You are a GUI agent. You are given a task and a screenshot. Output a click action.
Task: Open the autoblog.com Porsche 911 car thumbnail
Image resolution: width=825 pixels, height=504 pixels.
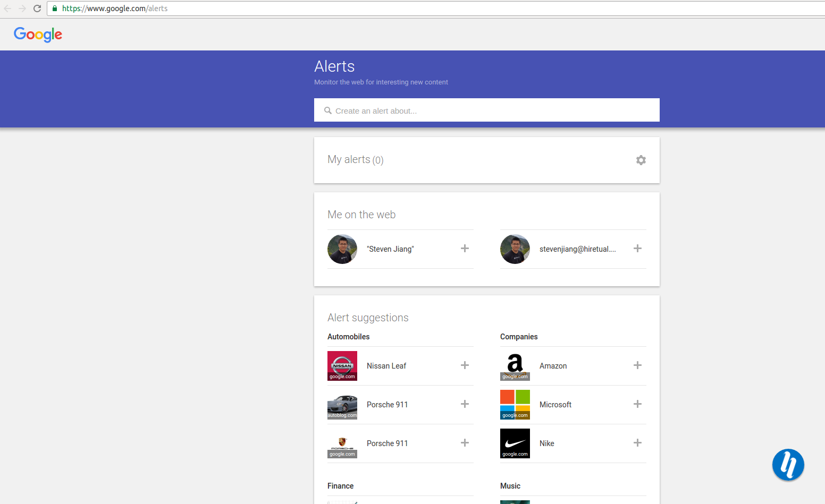(x=342, y=405)
